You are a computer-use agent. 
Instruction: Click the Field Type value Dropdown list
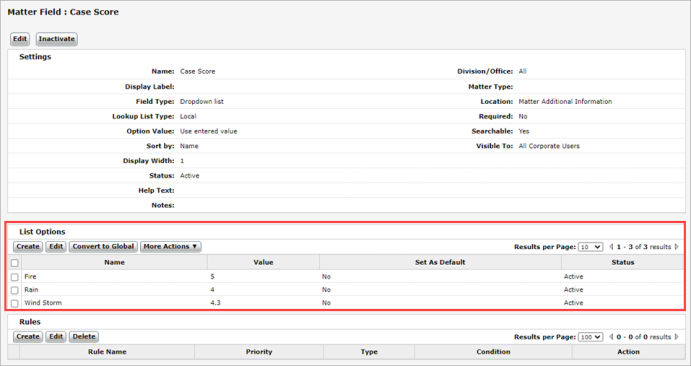(202, 101)
